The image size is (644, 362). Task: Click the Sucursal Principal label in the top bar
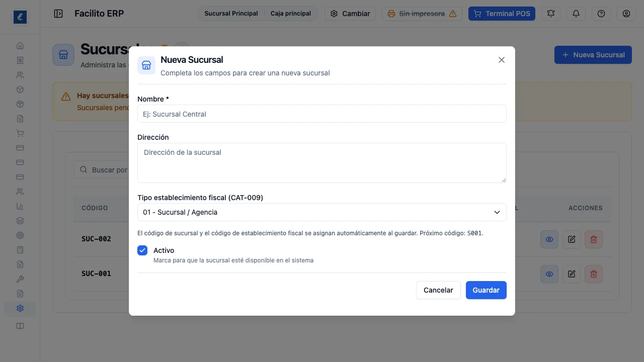tap(231, 14)
